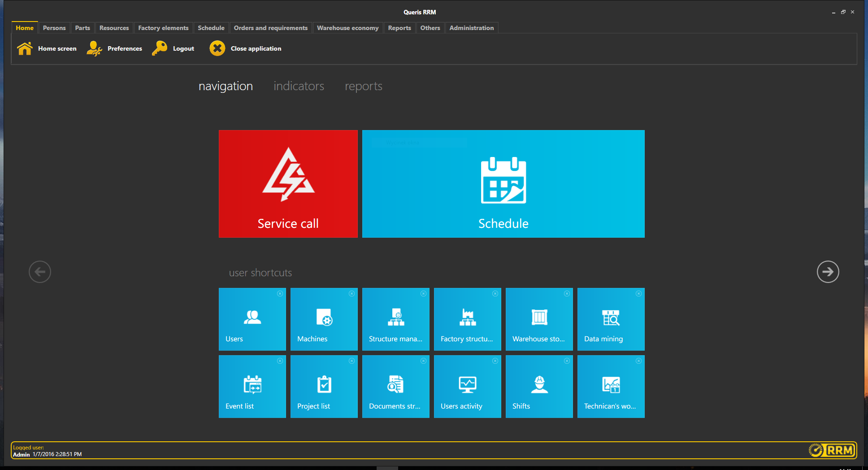
Task: Open the Schedule tile
Action: pos(503,184)
